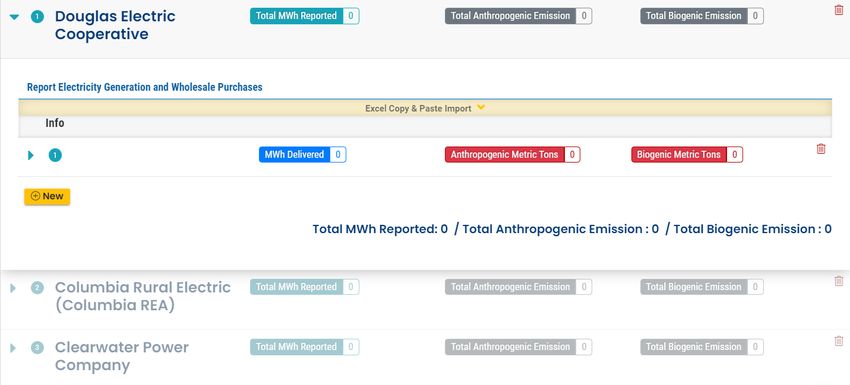Image resolution: width=850 pixels, height=385 pixels.
Task: Expand the Columbia Rural Electric section
Action: coord(13,288)
